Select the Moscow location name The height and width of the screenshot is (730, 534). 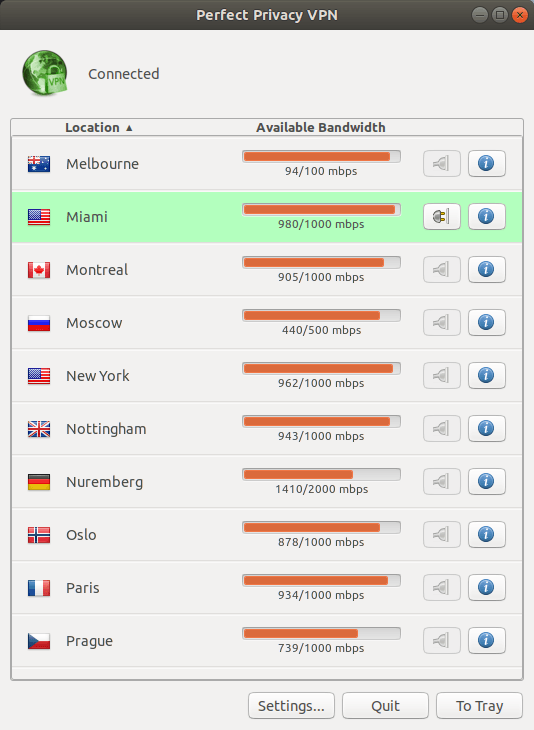(94, 323)
